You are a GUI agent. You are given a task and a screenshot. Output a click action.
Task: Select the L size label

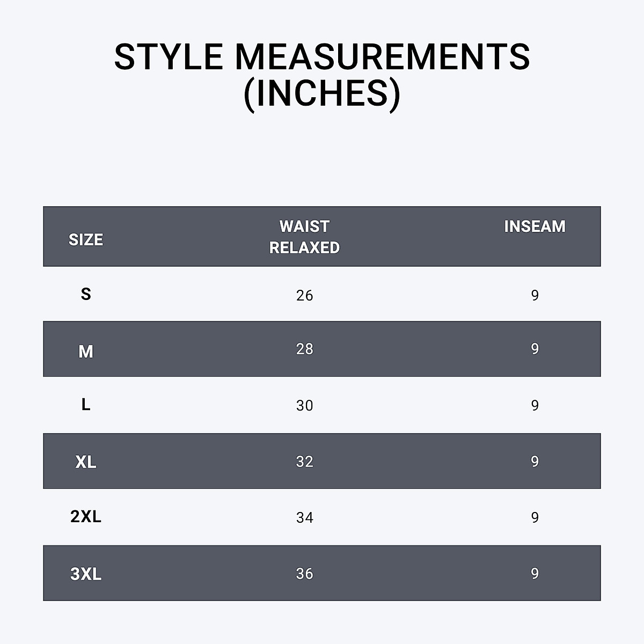pyautogui.click(x=86, y=405)
